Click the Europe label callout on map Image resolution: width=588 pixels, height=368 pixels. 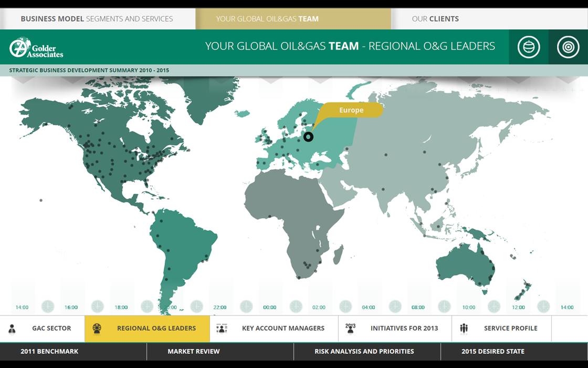(x=351, y=110)
